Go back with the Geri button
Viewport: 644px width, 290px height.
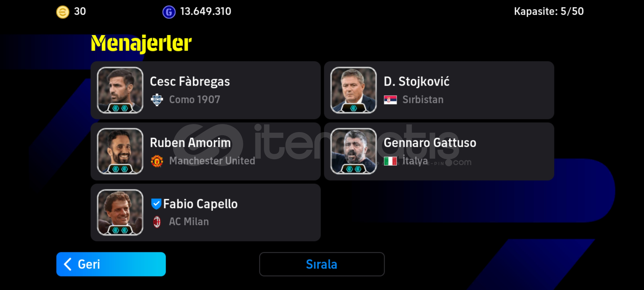pos(111,264)
